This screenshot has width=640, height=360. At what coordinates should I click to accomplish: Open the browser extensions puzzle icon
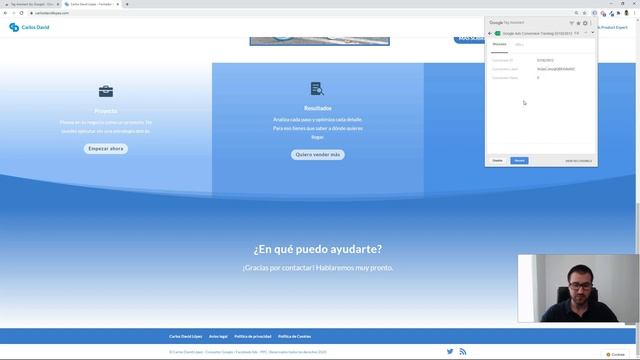click(x=618, y=13)
